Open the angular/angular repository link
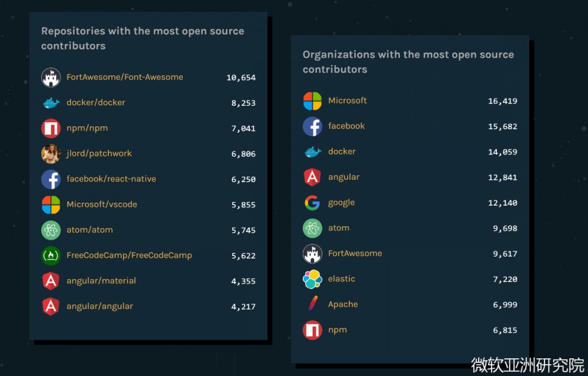The width and height of the screenshot is (588, 376). tap(99, 306)
